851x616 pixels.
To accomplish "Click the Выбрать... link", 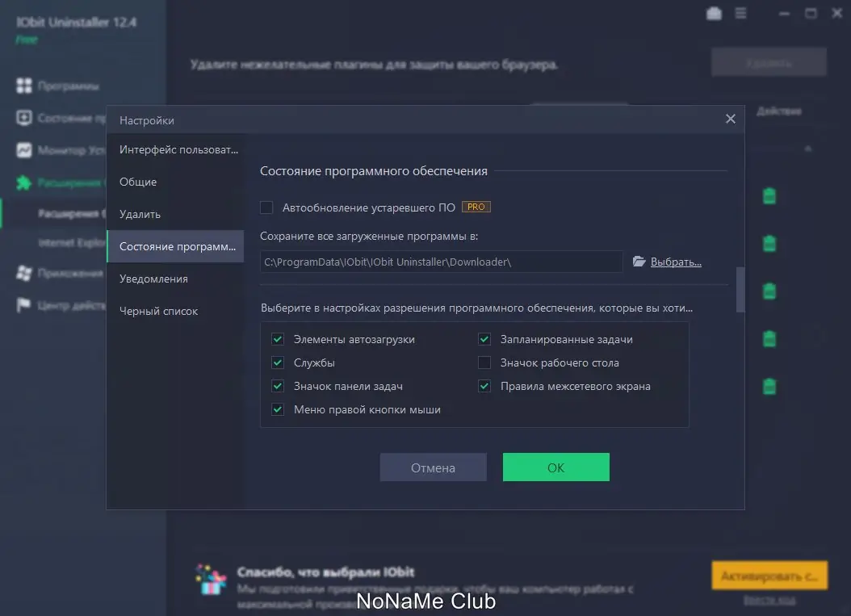I will [676, 262].
